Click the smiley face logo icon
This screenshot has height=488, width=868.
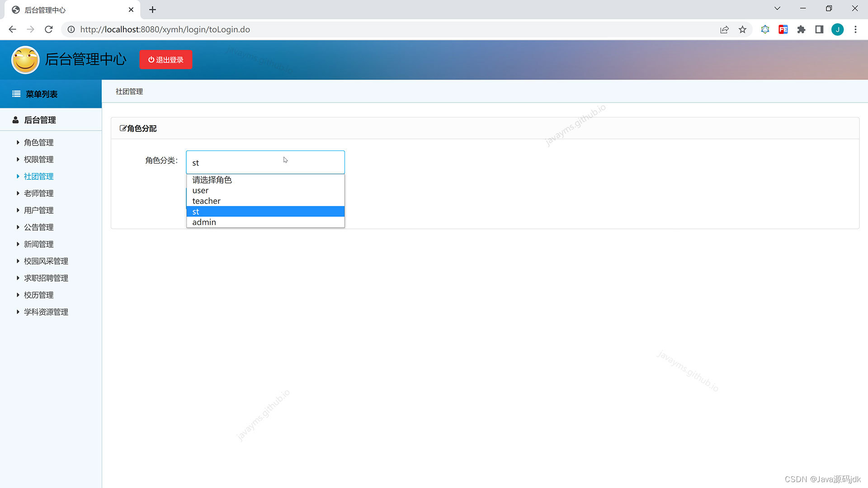click(25, 60)
